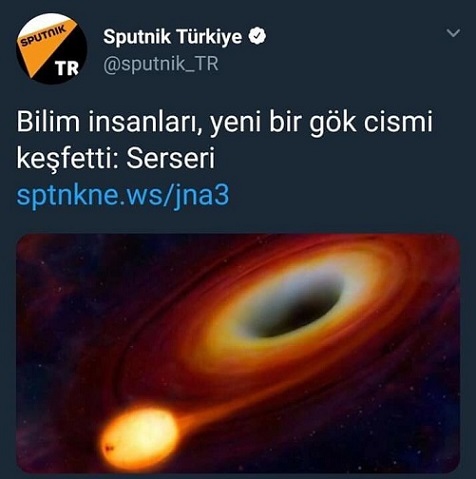476x479 pixels.
Task: Click the glowing yellow star in image
Action: [x=140, y=437]
